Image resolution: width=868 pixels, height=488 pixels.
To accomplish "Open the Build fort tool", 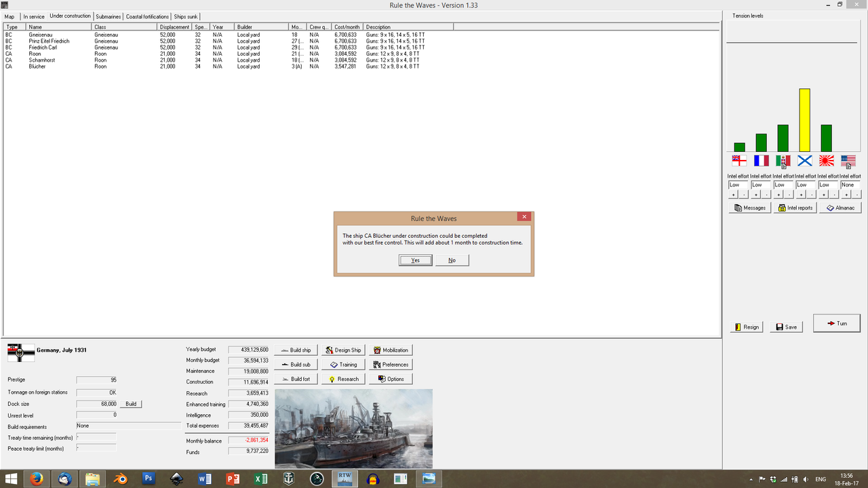I will [x=296, y=378].
